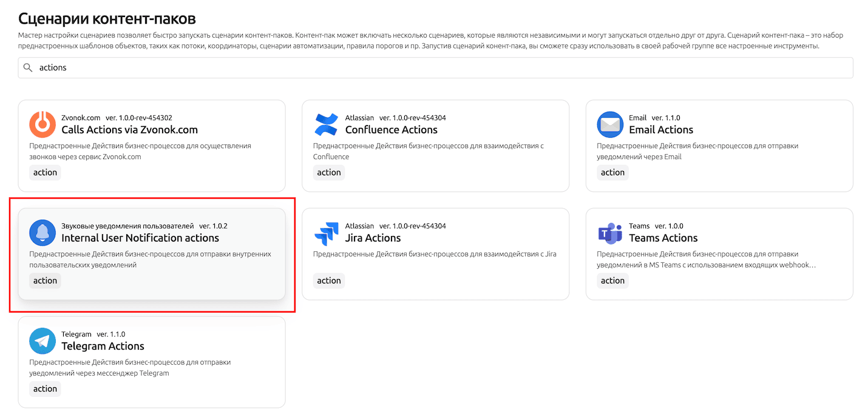Open the Teams Actions title

[663, 238]
